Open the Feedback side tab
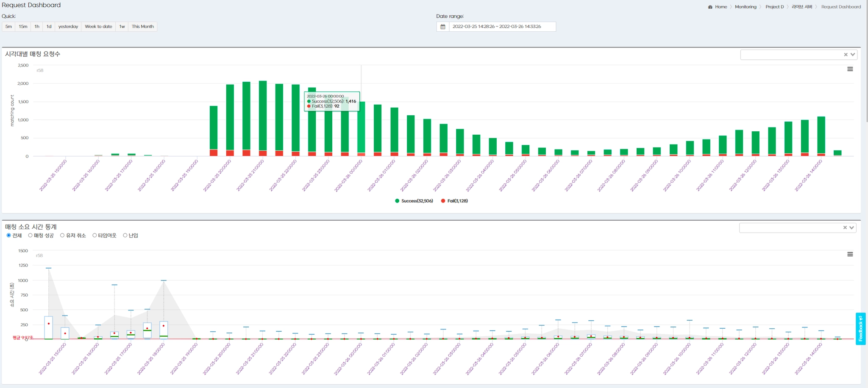This screenshot has width=868, height=388. click(860, 329)
